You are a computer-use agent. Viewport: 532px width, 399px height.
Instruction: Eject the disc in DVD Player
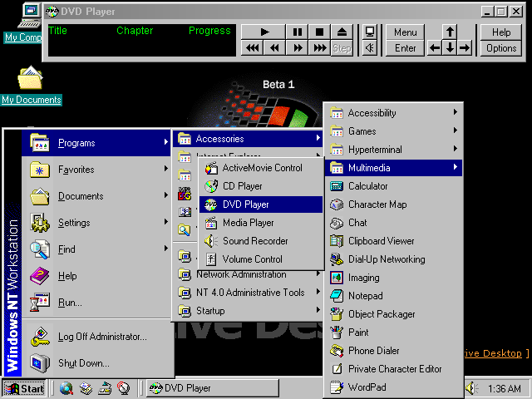[x=342, y=32]
